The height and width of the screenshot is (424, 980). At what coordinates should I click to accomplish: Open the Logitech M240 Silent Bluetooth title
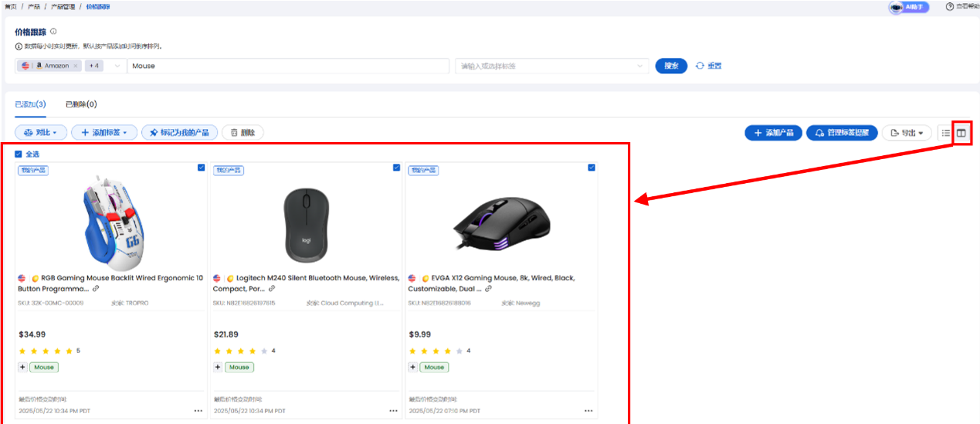pyautogui.click(x=307, y=283)
